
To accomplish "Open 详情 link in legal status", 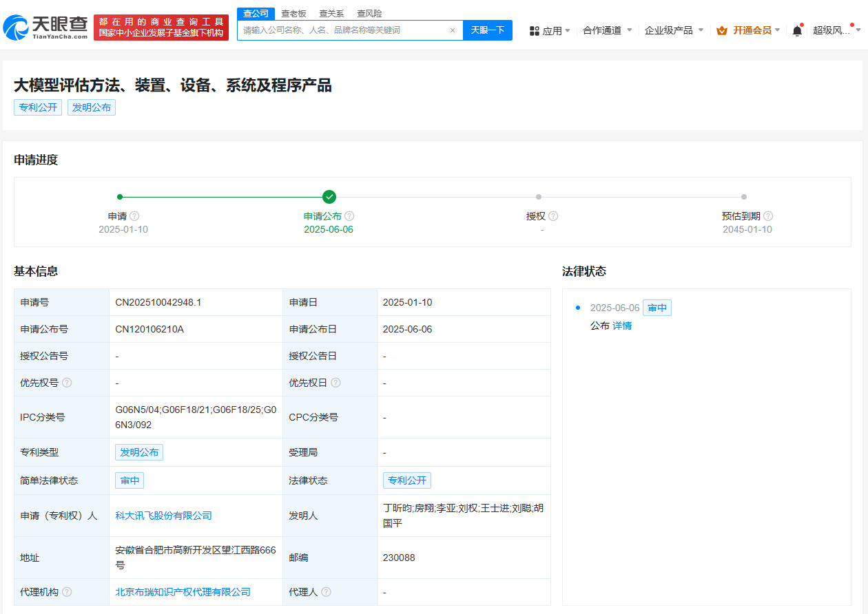I will pyautogui.click(x=622, y=326).
